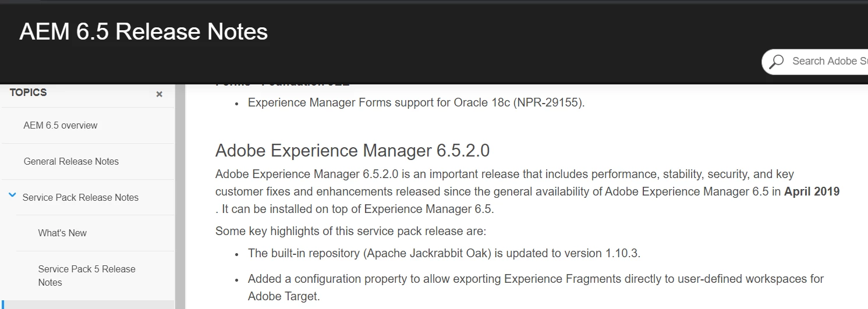The image size is (868, 309).
Task: Click the dark page header bar
Action: click(466, 23)
